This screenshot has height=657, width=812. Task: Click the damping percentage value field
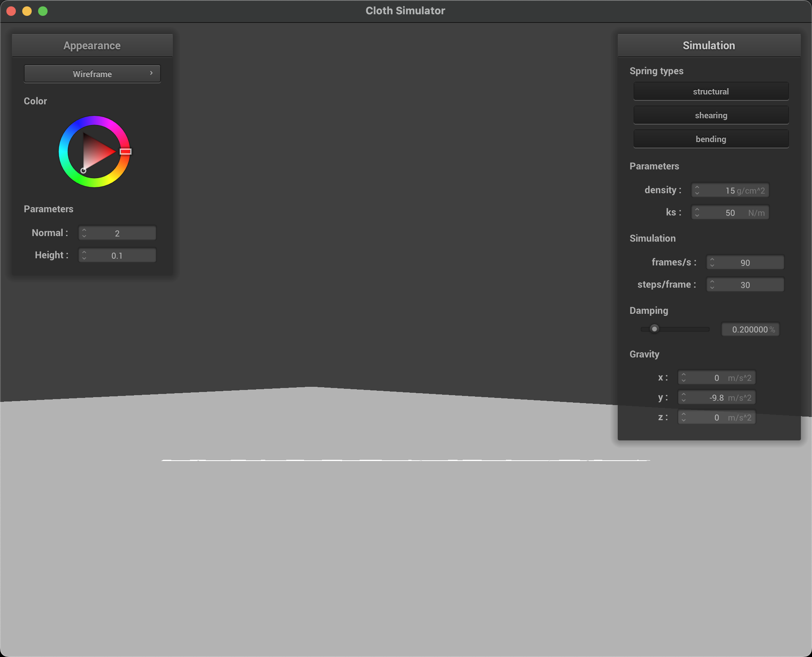749,330
